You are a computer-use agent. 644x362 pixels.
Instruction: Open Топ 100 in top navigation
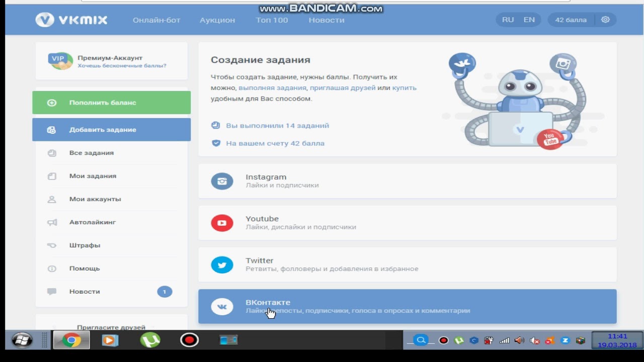pos(272,20)
